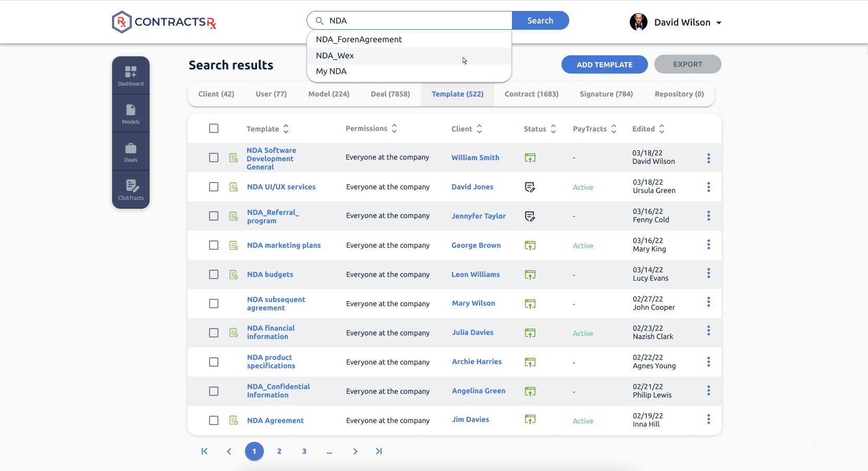Open NDA marketing plans template link

(x=284, y=245)
